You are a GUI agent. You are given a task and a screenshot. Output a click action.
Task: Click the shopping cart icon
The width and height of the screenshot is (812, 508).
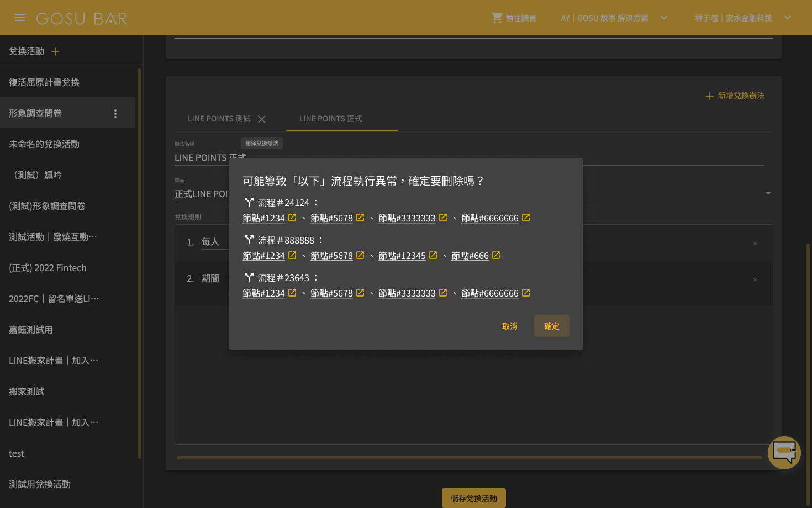(497, 18)
